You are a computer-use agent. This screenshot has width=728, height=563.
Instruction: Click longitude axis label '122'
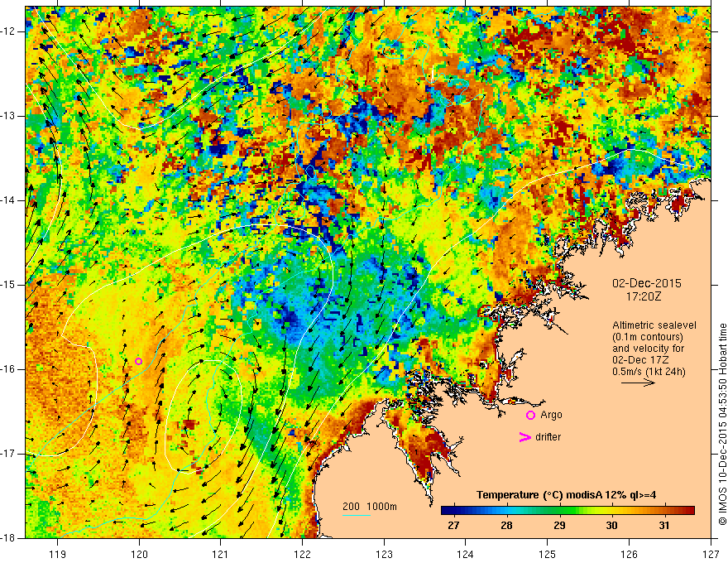302,554
